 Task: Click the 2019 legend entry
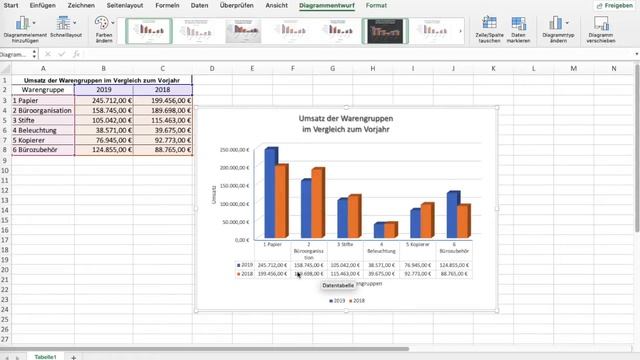point(337,301)
